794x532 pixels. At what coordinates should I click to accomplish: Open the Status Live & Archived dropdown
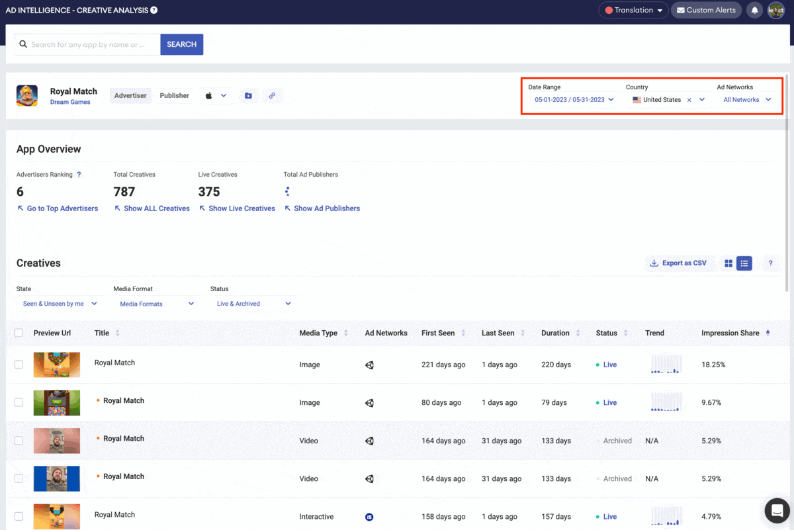click(x=253, y=304)
